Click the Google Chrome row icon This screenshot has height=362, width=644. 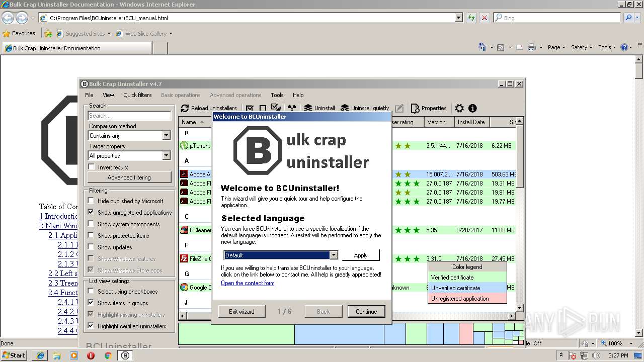(x=184, y=288)
